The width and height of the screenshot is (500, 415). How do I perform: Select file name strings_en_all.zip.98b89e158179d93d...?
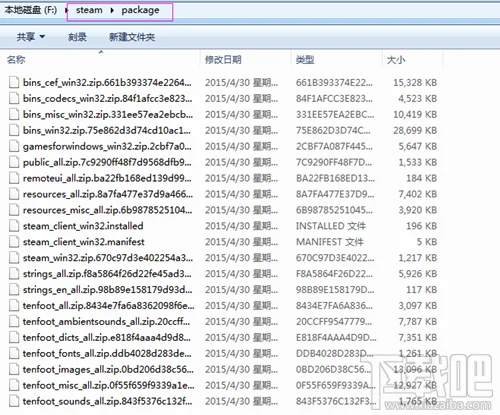tap(108, 290)
